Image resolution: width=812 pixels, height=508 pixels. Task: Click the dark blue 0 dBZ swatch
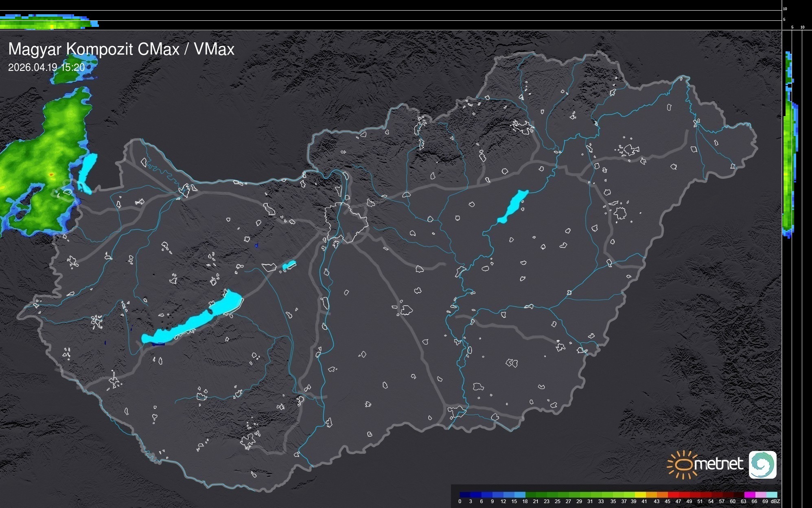tap(465, 495)
